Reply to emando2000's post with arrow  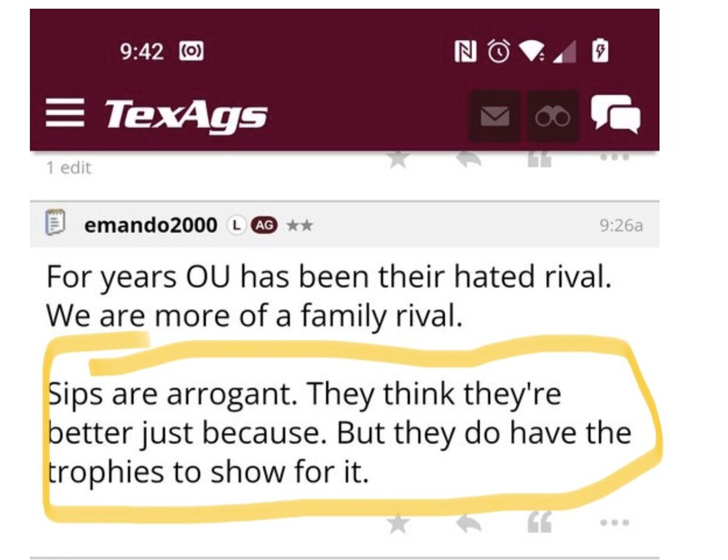pos(470,522)
